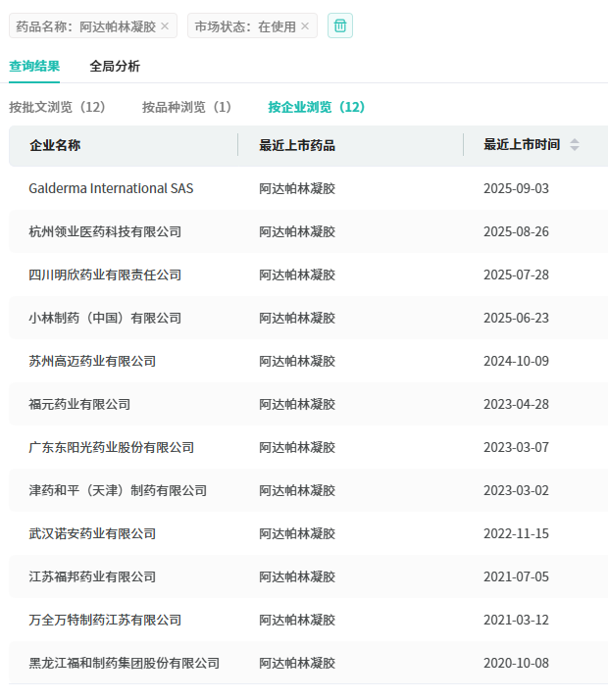608x700 pixels.
Task: Click 阿达帕林凝胶 in the 福元药业 row
Action: point(297,404)
